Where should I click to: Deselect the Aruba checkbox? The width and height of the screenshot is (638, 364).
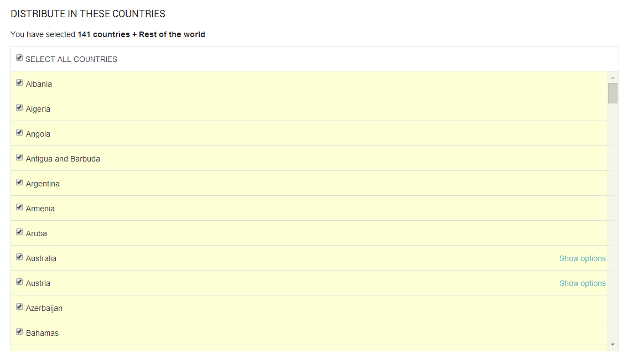pyautogui.click(x=19, y=232)
